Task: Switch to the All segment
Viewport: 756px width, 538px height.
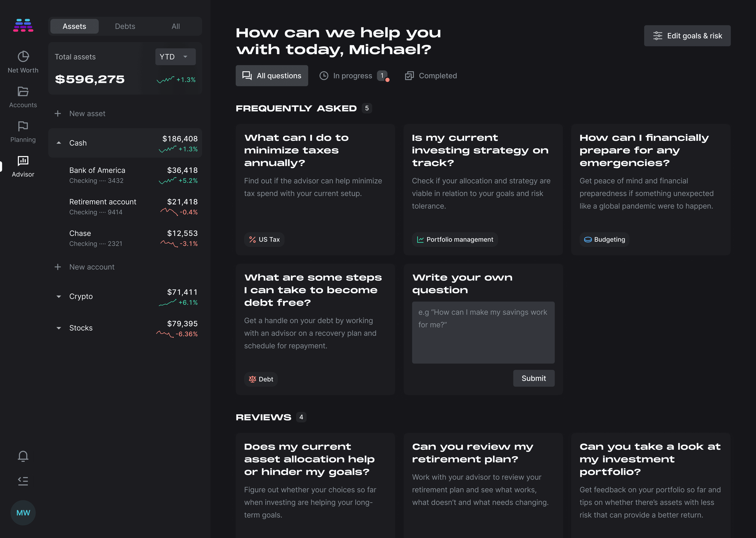Action: [175, 26]
